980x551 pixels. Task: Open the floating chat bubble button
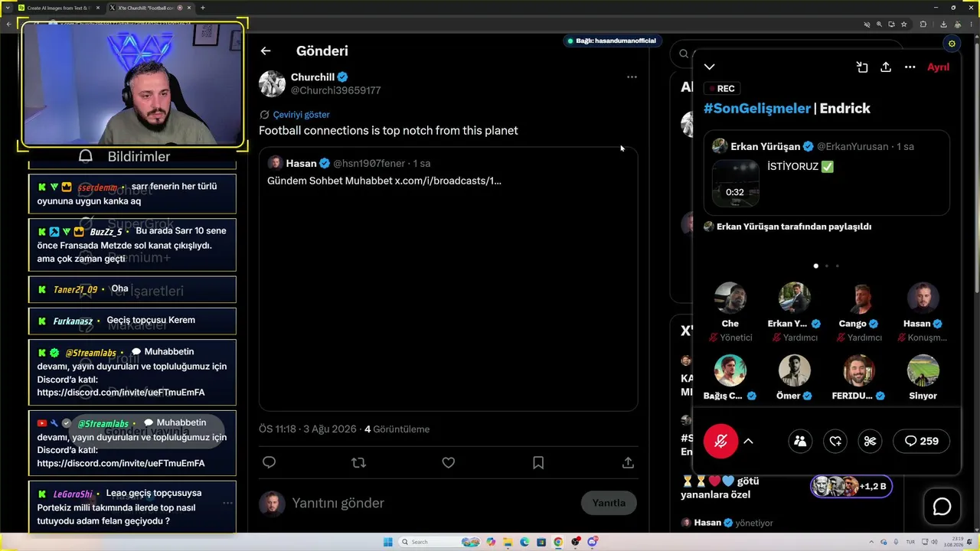click(942, 507)
